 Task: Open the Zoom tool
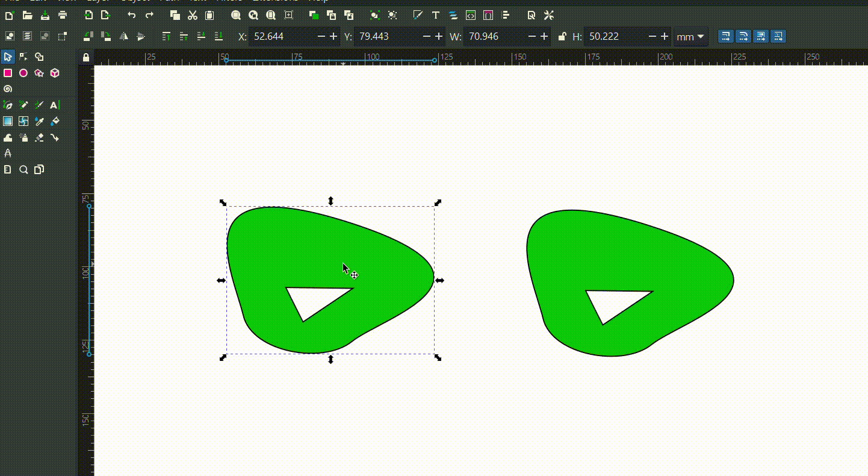tap(23, 170)
